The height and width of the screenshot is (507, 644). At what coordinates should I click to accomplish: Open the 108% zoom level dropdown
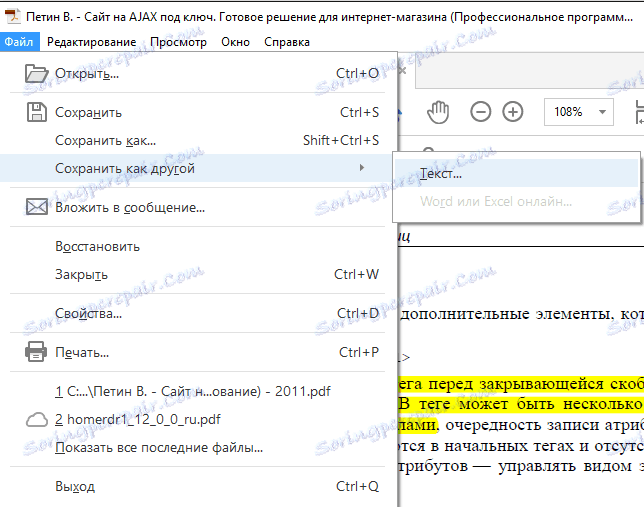pos(602,112)
